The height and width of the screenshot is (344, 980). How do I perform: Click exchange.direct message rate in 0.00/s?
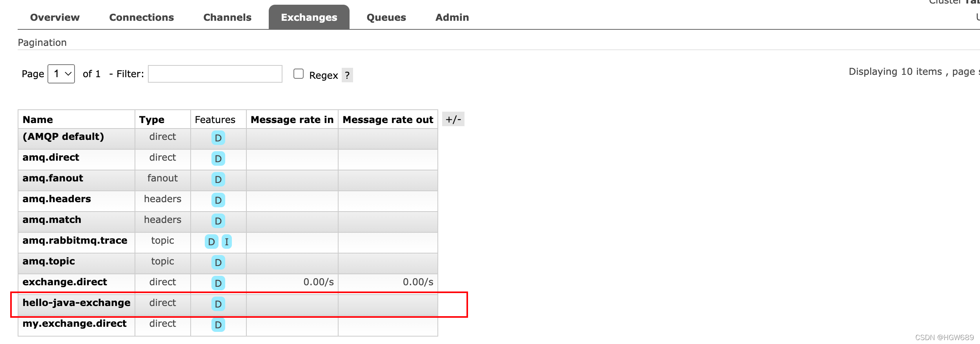click(x=319, y=282)
